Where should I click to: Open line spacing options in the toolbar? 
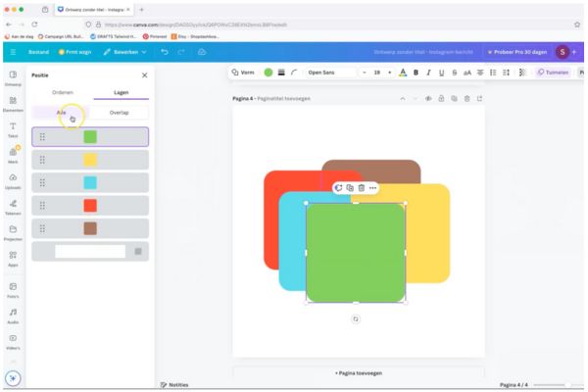506,73
